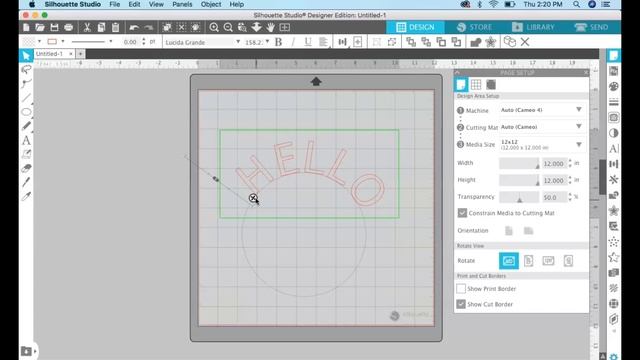Close the Page Setup panel
Screen dimensions: 640x360
point(586,72)
